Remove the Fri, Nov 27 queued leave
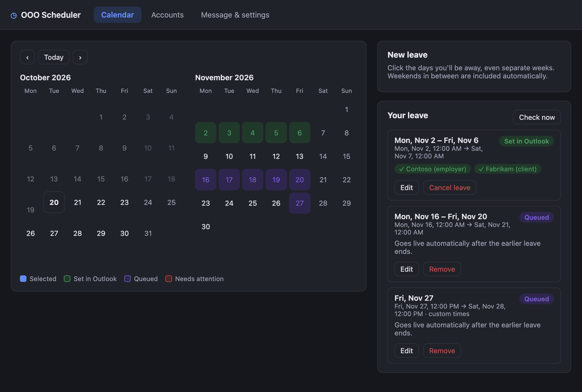Image resolution: width=582 pixels, height=392 pixels. point(442,351)
